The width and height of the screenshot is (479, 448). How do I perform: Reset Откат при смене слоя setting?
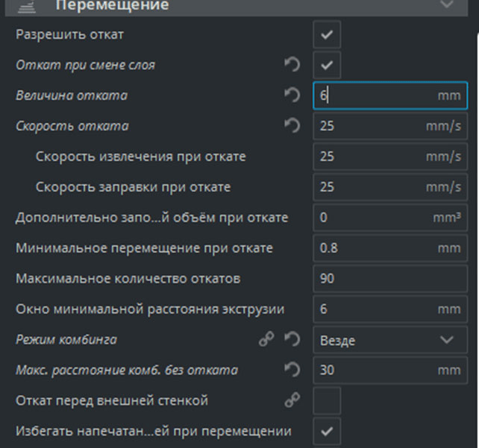292,65
